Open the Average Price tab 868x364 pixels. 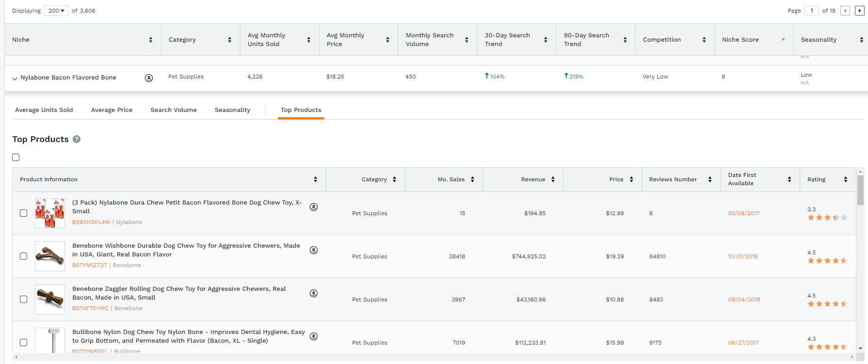coord(112,110)
